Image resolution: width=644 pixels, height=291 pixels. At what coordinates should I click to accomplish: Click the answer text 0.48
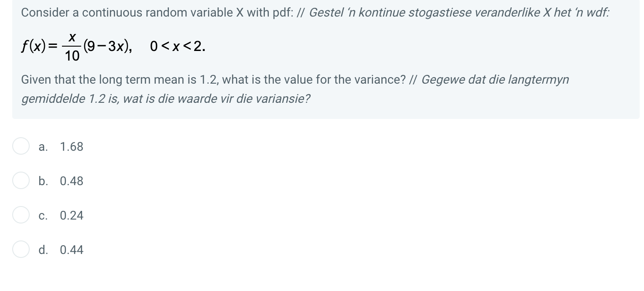point(72,182)
